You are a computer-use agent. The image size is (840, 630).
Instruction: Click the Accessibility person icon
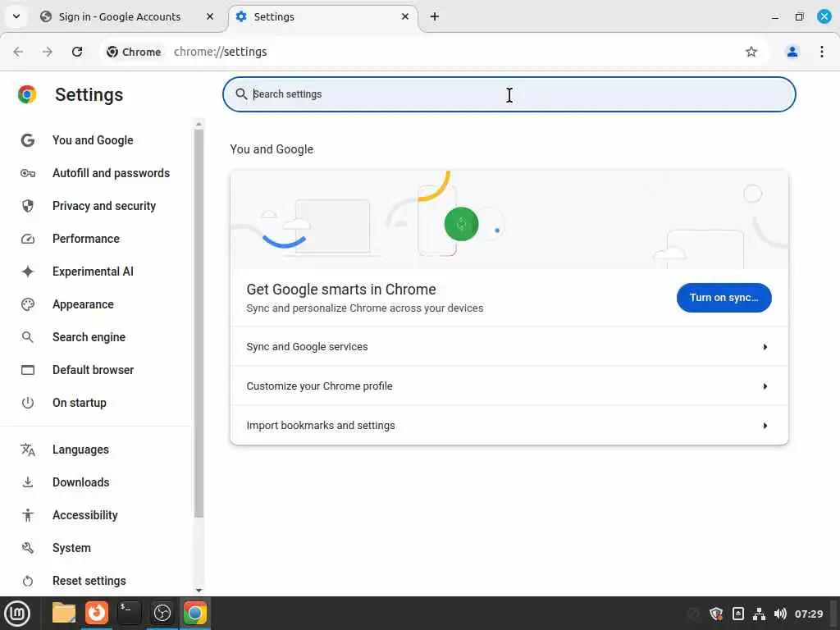[x=28, y=515]
